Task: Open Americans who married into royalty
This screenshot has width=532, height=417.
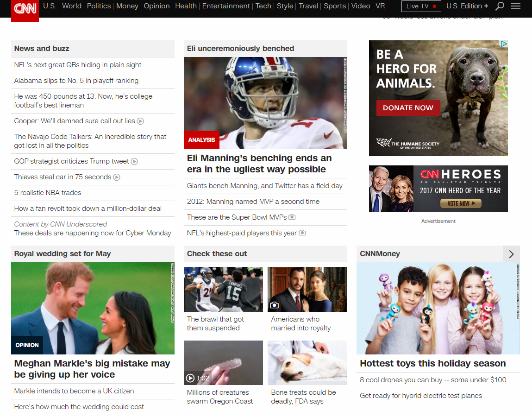Action: [x=301, y=323]
